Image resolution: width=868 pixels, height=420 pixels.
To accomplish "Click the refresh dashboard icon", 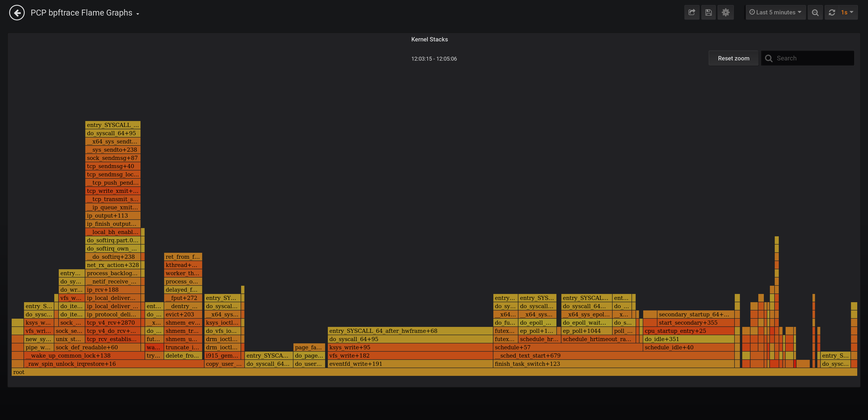I will coord(832,12).
